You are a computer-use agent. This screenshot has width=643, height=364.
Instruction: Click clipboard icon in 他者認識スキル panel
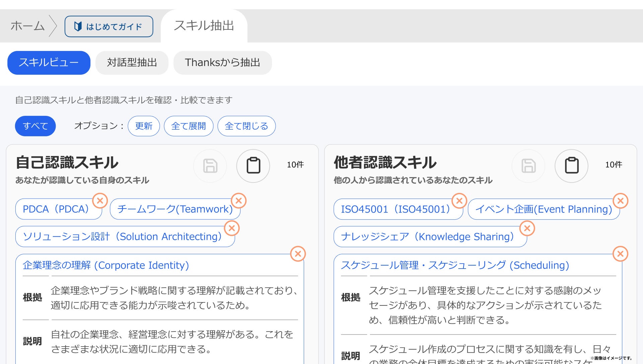coord(571,166)
